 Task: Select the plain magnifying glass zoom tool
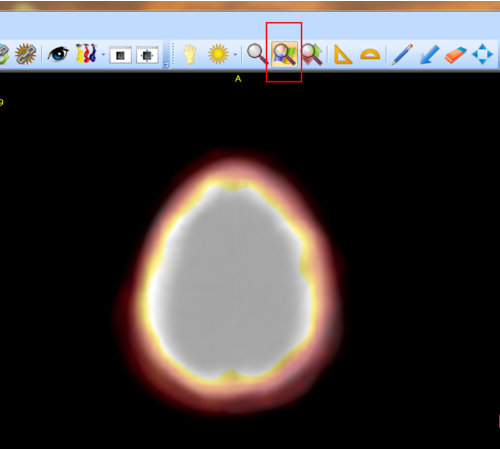click(x=257, y=54)
